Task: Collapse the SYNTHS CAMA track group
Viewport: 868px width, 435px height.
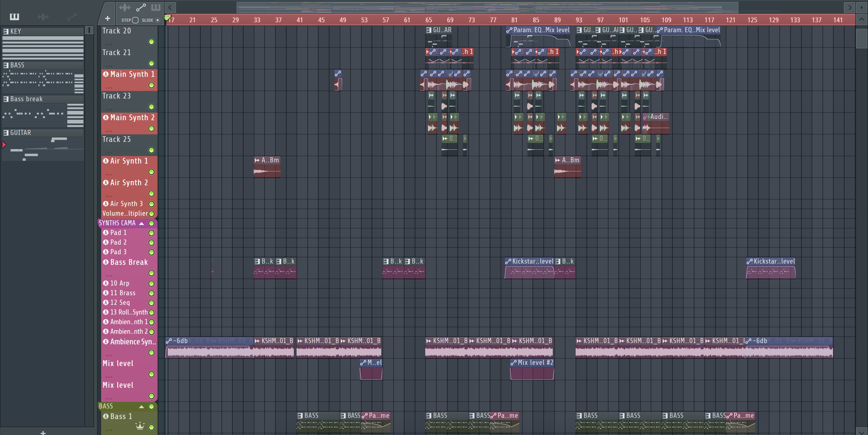Action: tap(142, 223)
